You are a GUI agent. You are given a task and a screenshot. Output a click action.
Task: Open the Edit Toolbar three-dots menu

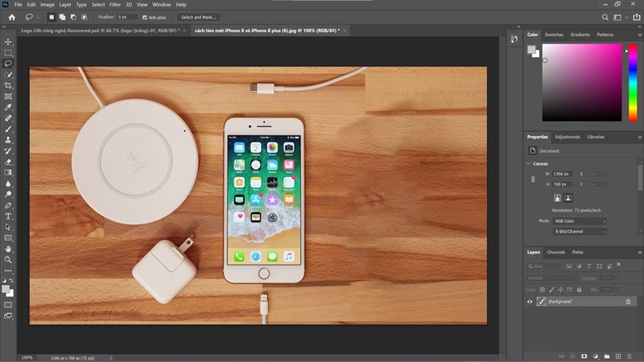[x=8, y=270]
